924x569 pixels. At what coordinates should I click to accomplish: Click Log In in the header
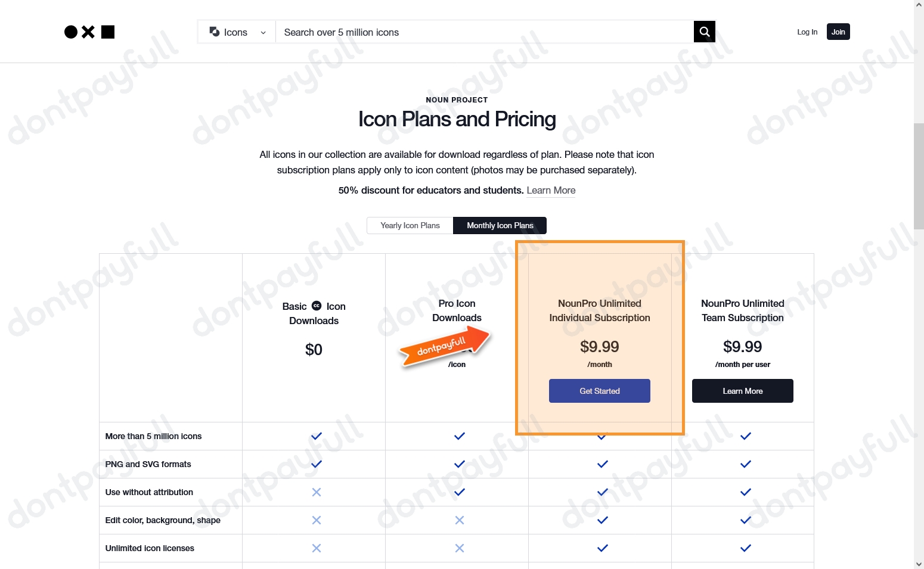pyautogui.click(x=807, y=32)
